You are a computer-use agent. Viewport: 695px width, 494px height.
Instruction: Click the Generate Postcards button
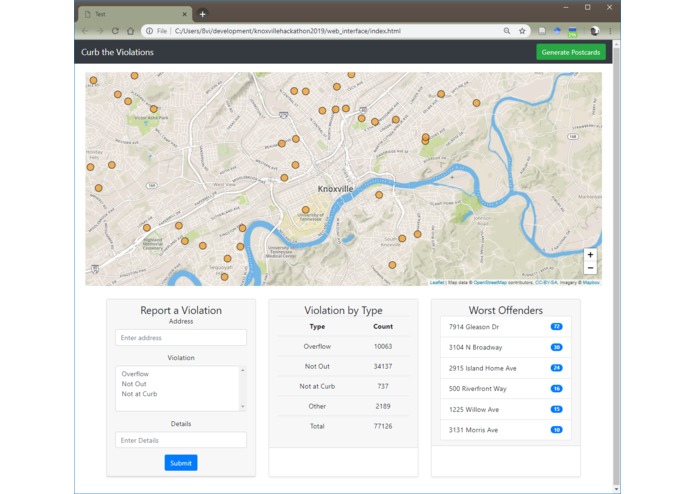[x=570, y=52]
